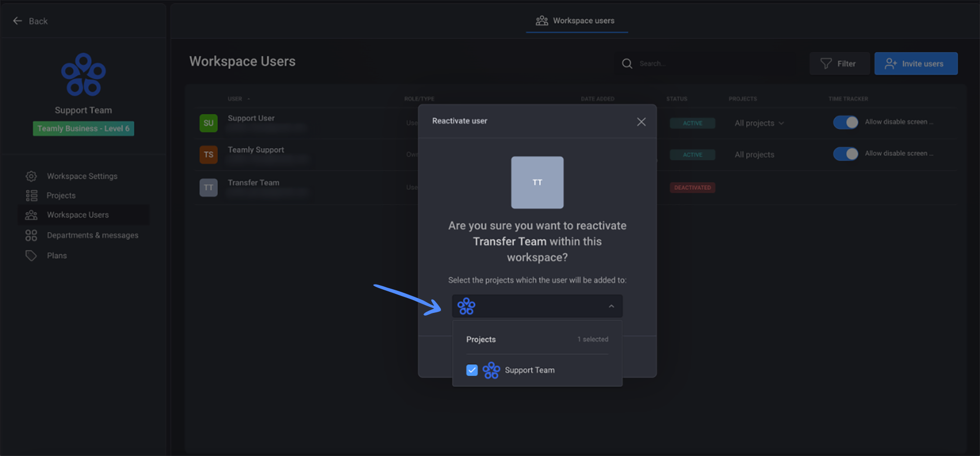Screen dimensions: 980x456
Task: Uncheck the Support Team project checkbox
Action: [472, 370]
